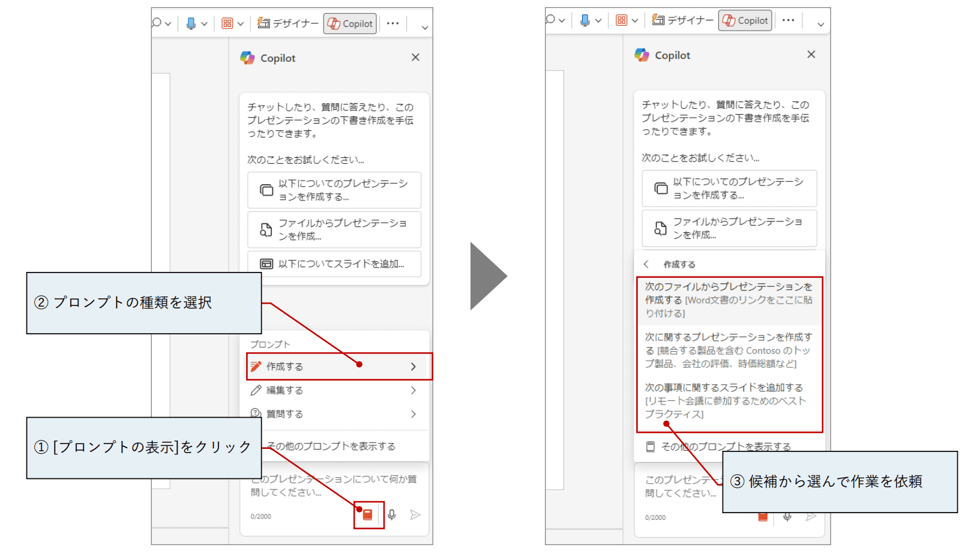Click red pencil icon next to 作成する, left menu
980x554 pixels.
(256, 366)
